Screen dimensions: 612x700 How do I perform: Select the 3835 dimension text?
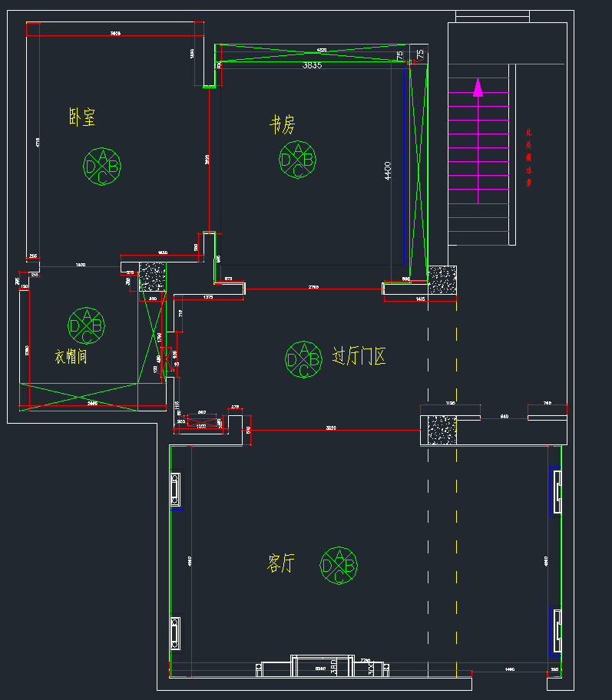312,66
